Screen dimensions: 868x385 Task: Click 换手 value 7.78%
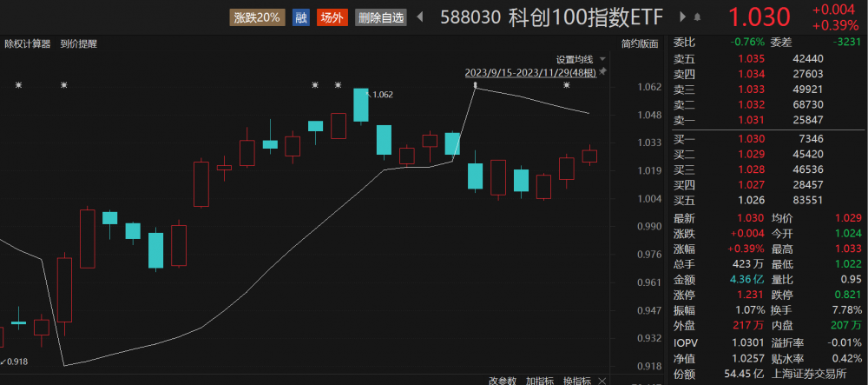[847, 309]
